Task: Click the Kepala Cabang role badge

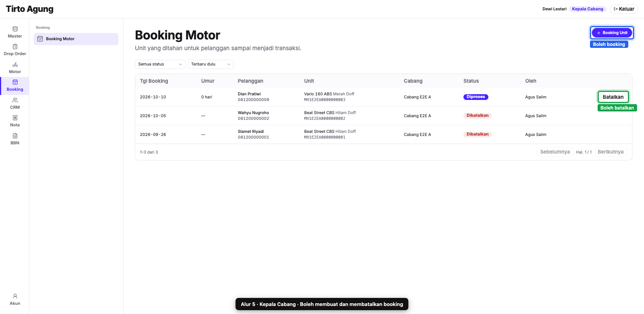Action: coord(587,9)
